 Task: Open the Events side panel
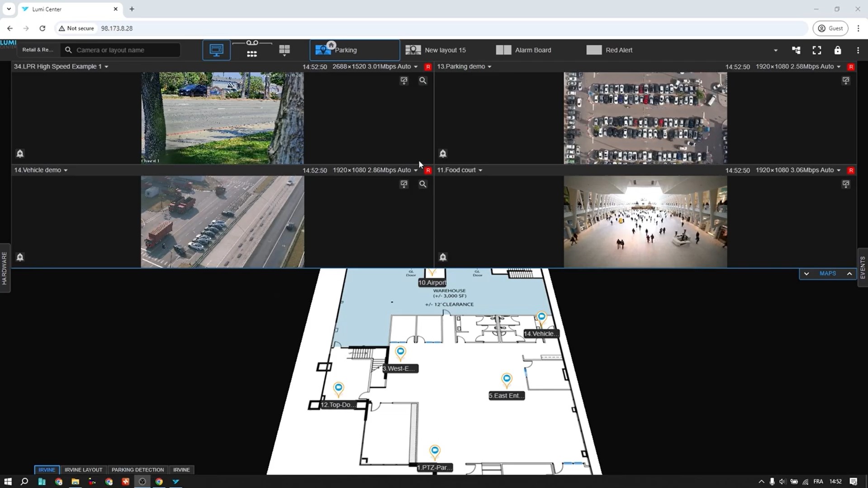click(x=863, y=268)
